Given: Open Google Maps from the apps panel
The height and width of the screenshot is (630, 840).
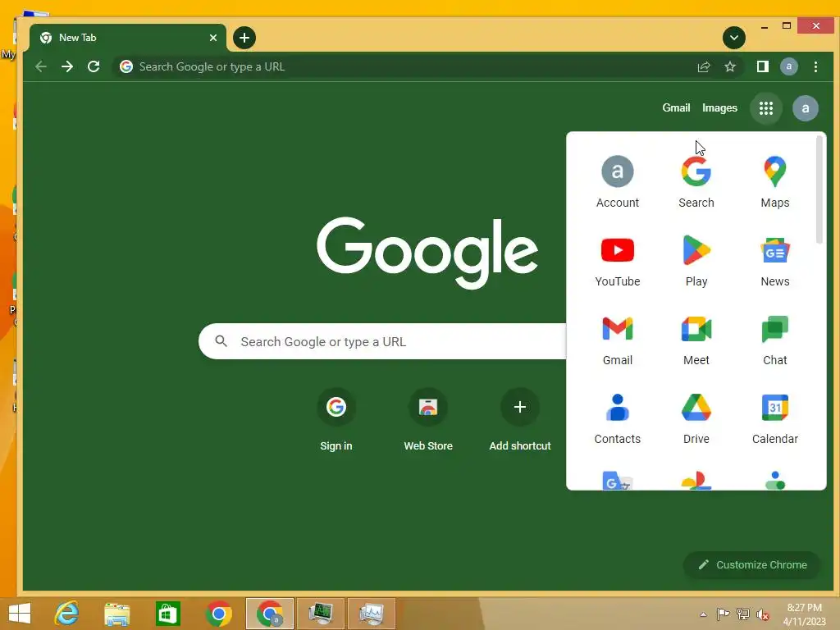Looking at the screenshot, I should (x=774, y=182).
